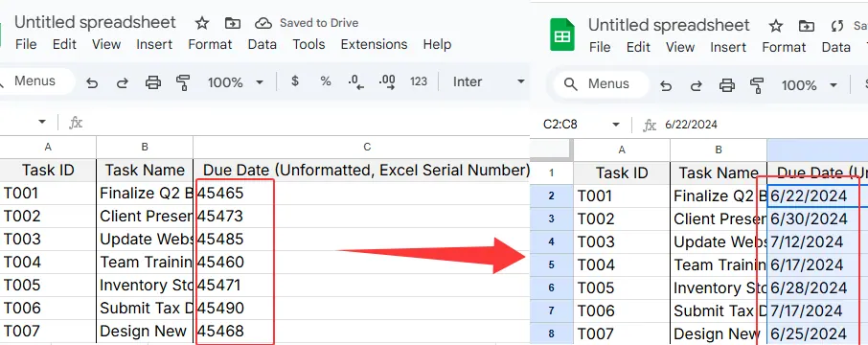
Task: Redo in the right spreadsheet toolbar
Action: click(x=697, y=85)
